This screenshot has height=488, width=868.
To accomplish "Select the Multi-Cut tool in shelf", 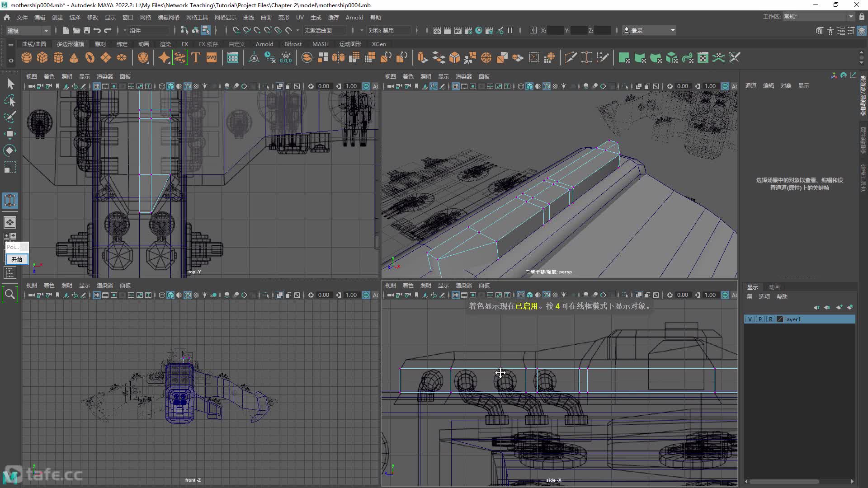I will 571,58.
